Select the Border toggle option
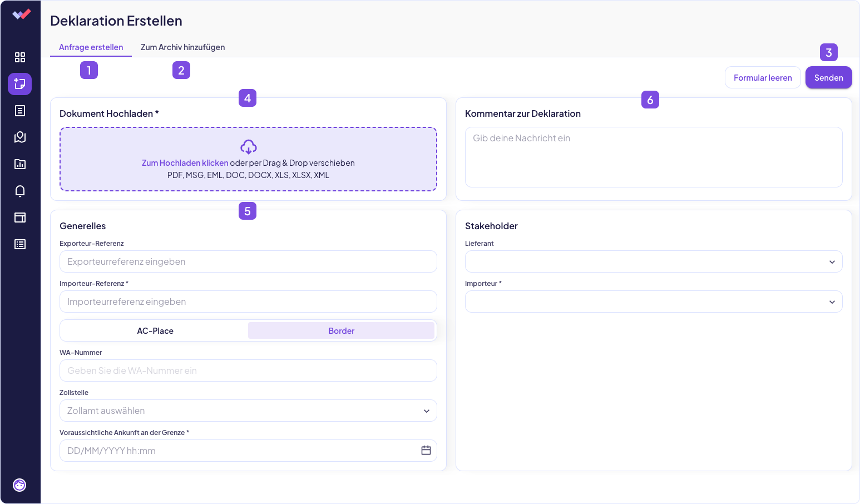 (341, 330)
